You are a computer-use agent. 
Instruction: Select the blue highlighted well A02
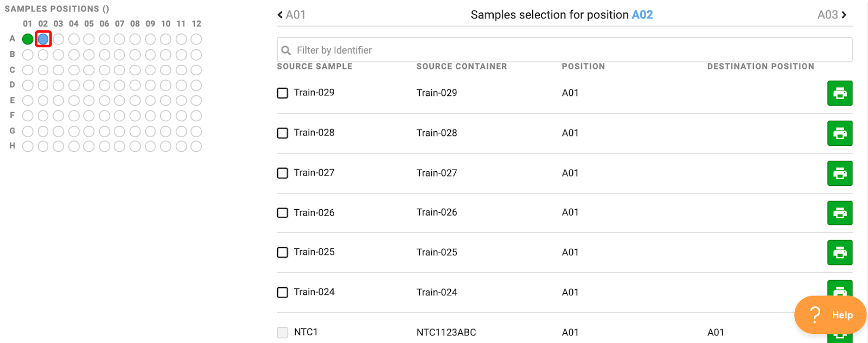tap(43, 39)
